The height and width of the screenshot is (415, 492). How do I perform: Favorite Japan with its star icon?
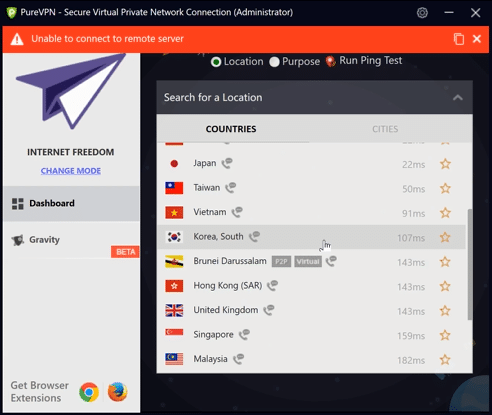pos(445,164)
